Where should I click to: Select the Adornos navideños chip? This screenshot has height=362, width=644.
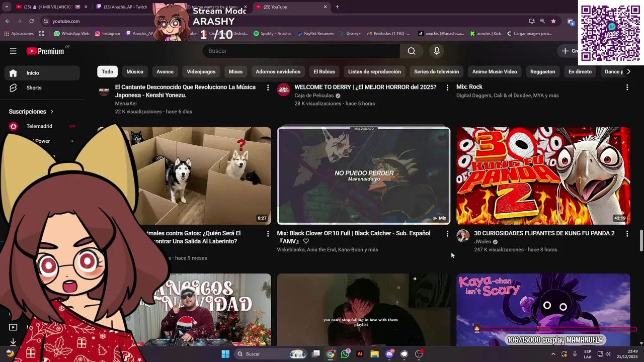[278, 71]
